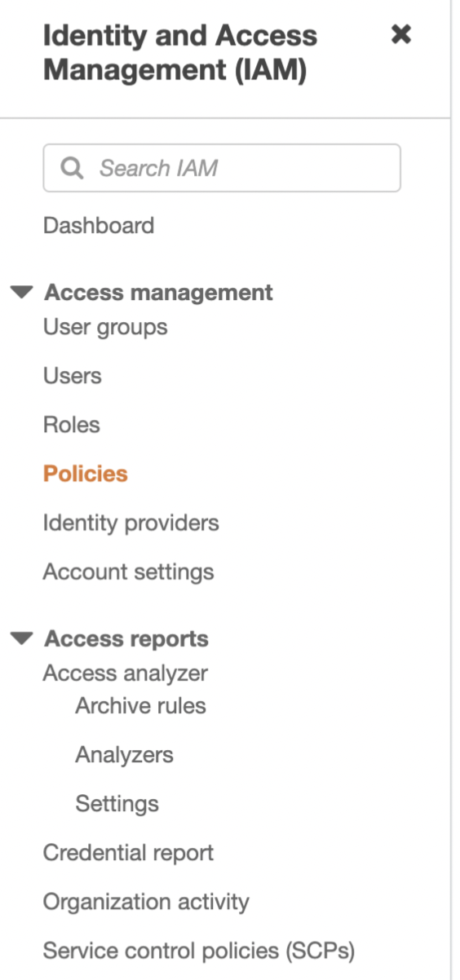View the Credential report
This screenshot has height=980, width=460.
coord(129,853)
